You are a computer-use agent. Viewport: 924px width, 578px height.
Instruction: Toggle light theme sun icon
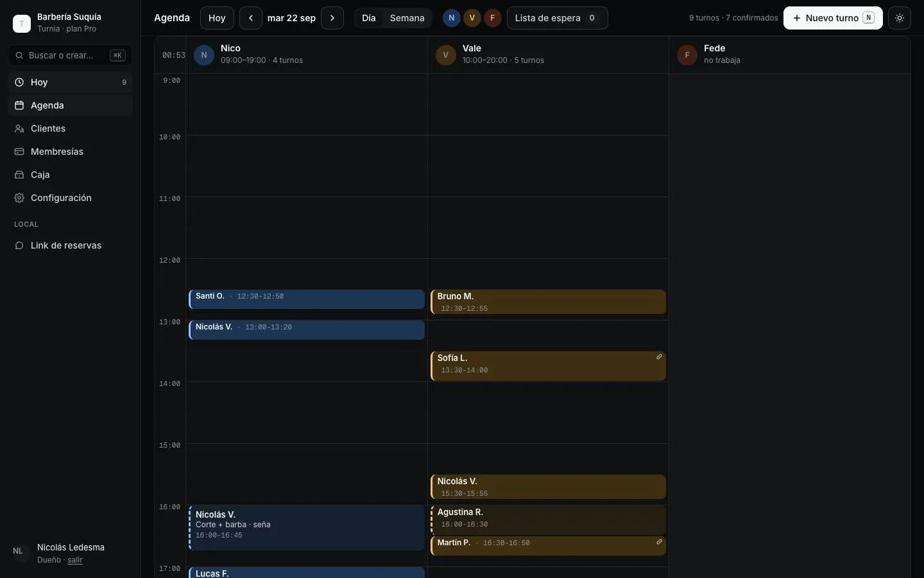900,18
